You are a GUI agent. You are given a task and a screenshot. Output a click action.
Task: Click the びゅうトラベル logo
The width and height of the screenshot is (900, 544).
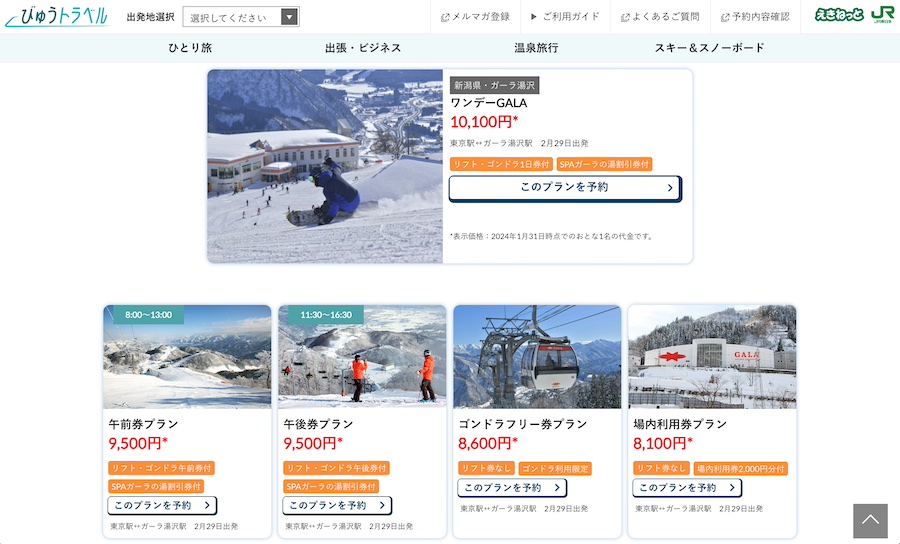tap(57, 17)
